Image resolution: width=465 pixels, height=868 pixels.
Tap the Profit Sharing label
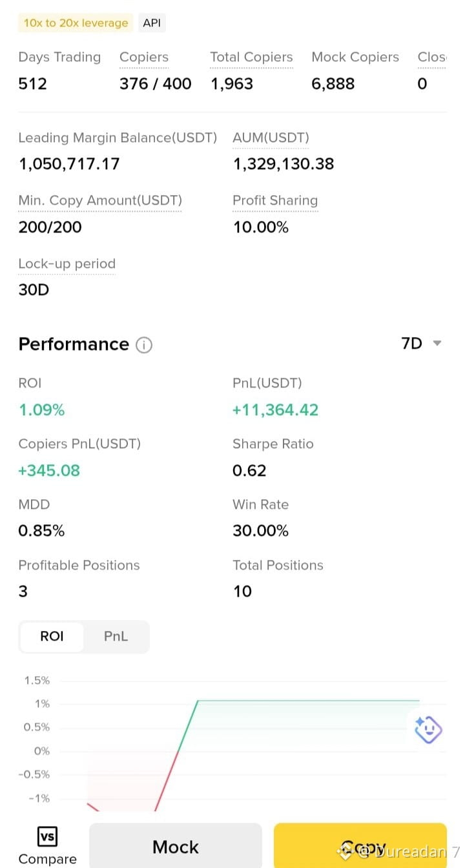pyautogui.click(x=275, y=201)
